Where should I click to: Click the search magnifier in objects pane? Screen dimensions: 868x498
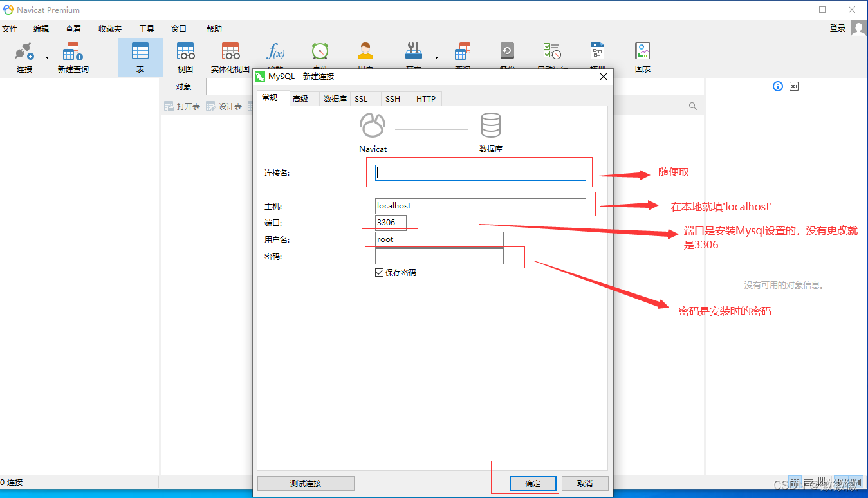693,106
